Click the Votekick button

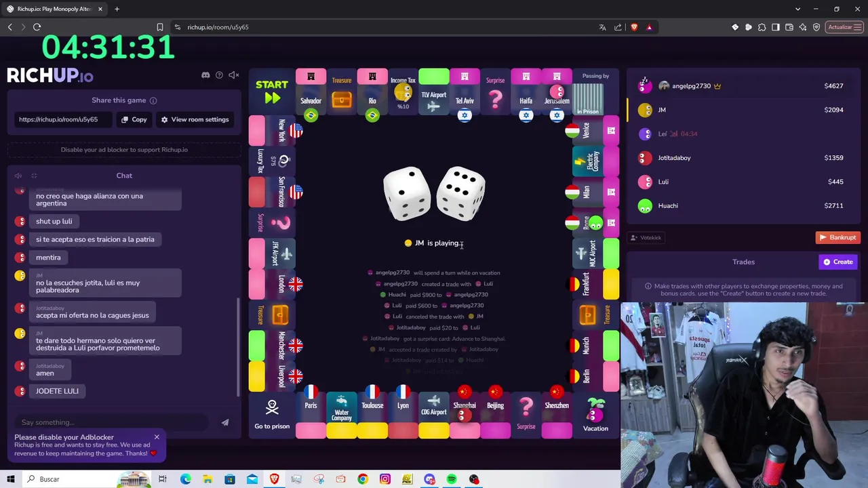click(x=646, y=237)
